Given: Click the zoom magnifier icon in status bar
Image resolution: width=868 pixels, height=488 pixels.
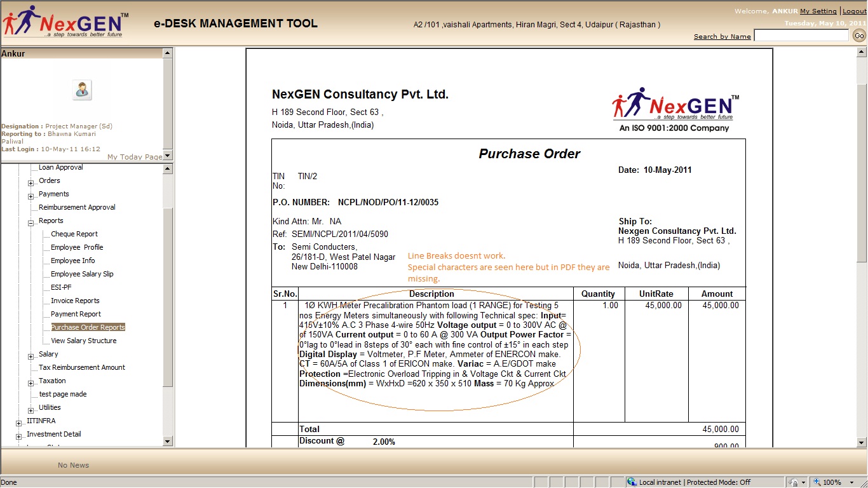Looking at the screenshot, I should 817,482.
